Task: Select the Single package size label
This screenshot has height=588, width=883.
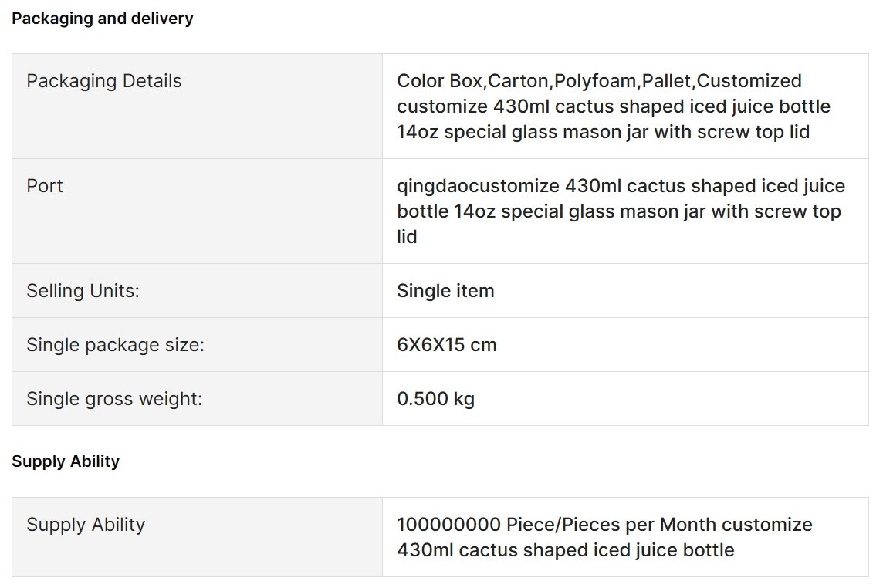Action: (116, 345)
